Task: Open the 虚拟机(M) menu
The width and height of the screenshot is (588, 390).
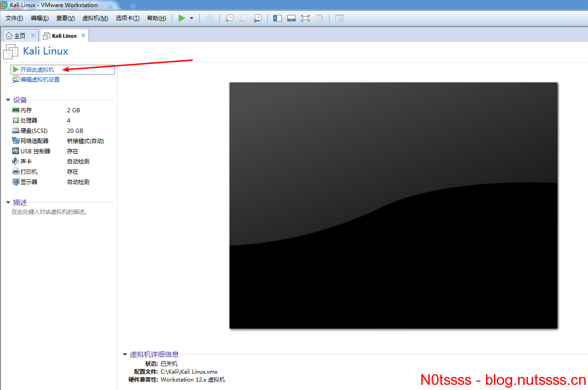Action: click(x=95, y=18)
